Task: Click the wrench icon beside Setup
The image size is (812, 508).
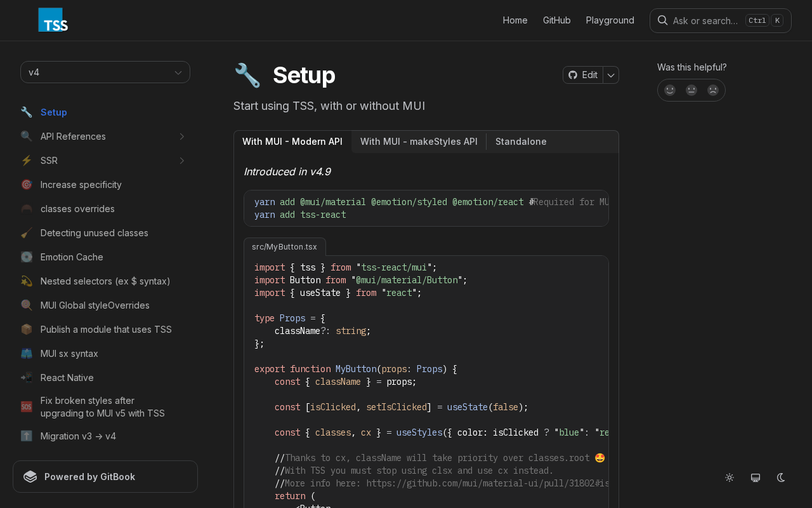Action: 26,112
